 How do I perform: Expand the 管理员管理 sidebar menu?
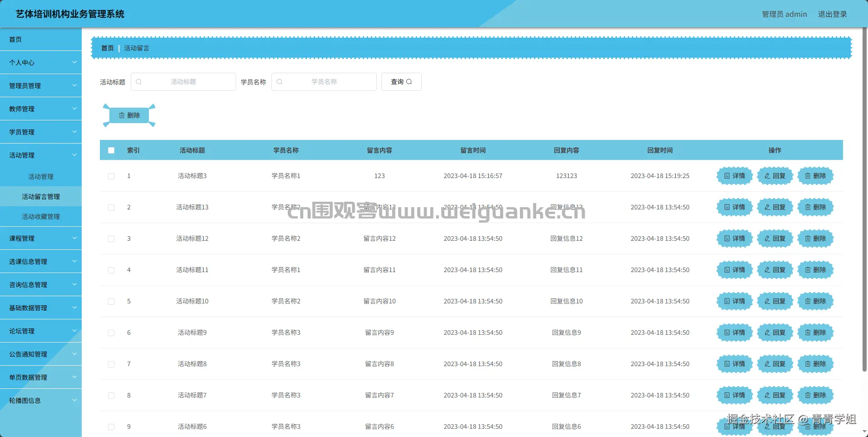coord(41,86)
